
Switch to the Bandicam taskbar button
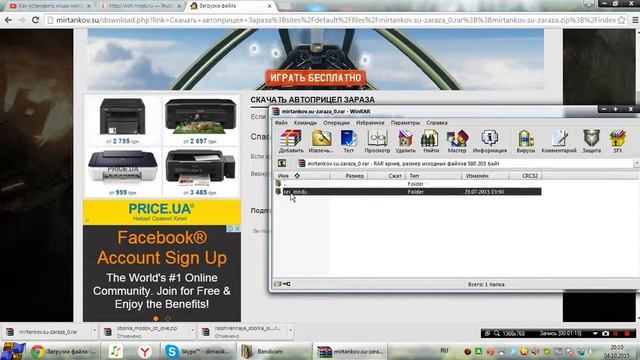click(x=272, y=351)
